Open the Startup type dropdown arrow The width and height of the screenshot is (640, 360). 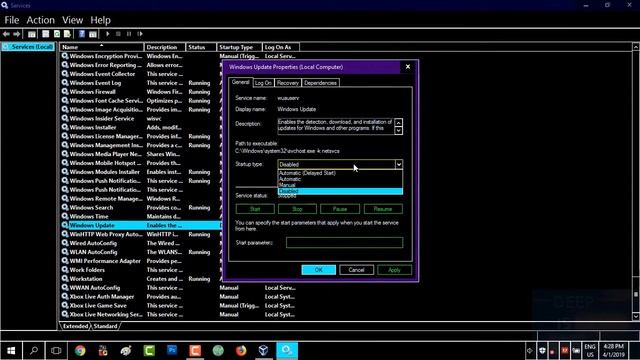(399, 164)
